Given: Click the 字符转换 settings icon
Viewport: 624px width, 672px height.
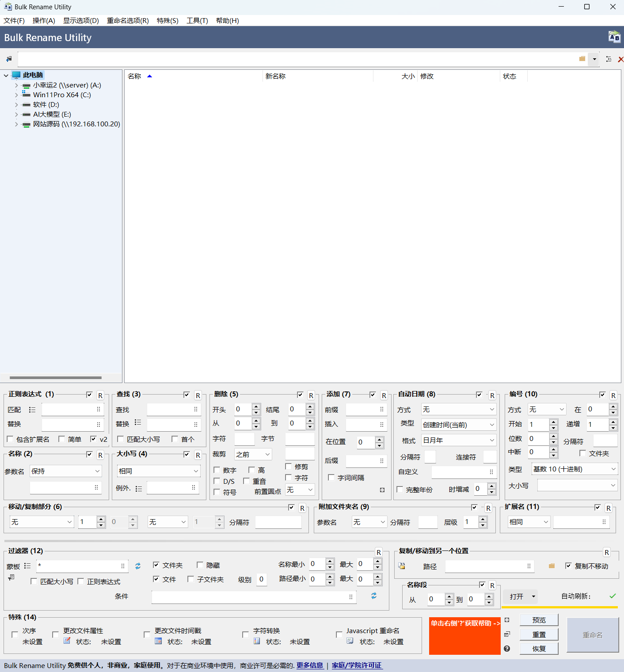Looking at the screenshot, I should (257, 641).
